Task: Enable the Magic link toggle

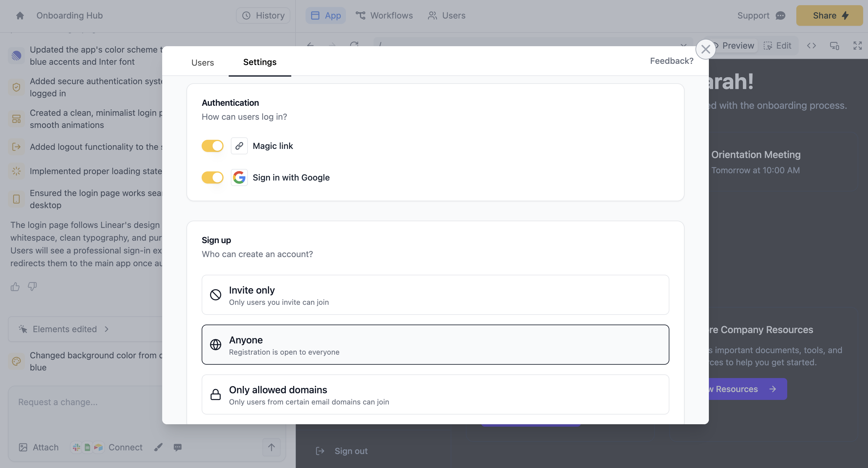Action: pyautogui.click(x=213, y=146)
